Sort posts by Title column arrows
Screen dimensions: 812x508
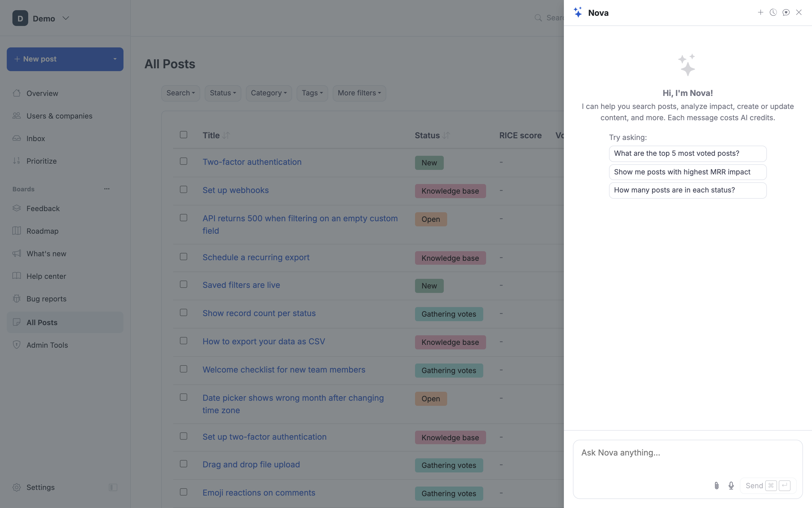click(x=226, y=135)
